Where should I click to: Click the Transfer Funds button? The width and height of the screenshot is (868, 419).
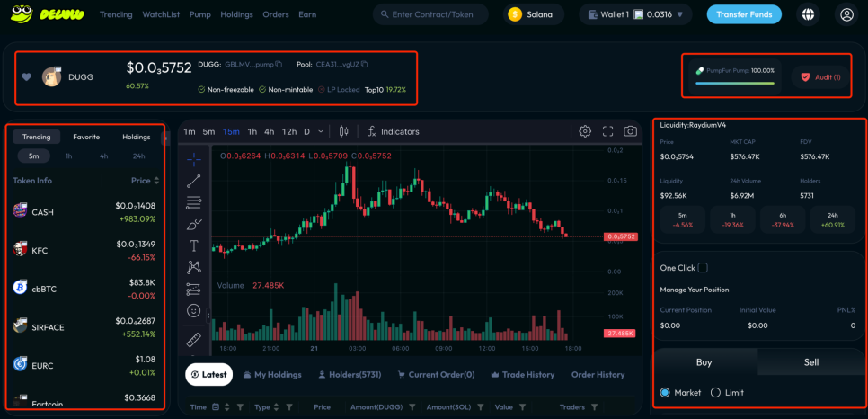(x=744, y=15)
